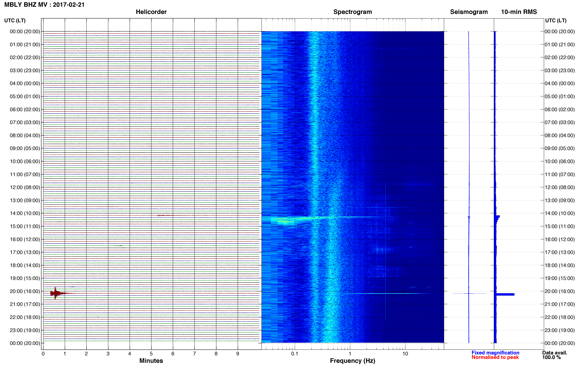588x368 pixels.
Task: Click the Data avail. label
Action: coord(555,353)
